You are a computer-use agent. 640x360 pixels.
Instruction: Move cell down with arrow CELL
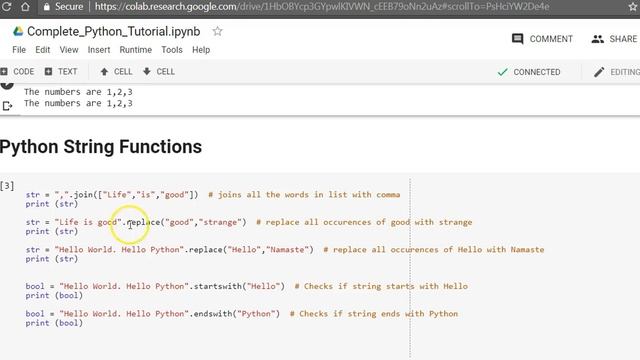(x=159, y=71)
